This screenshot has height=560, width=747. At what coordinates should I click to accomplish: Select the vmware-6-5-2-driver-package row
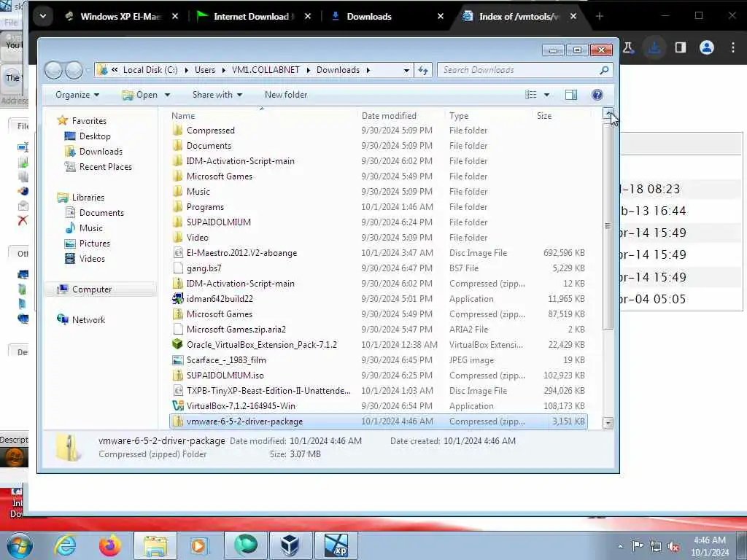379,421
